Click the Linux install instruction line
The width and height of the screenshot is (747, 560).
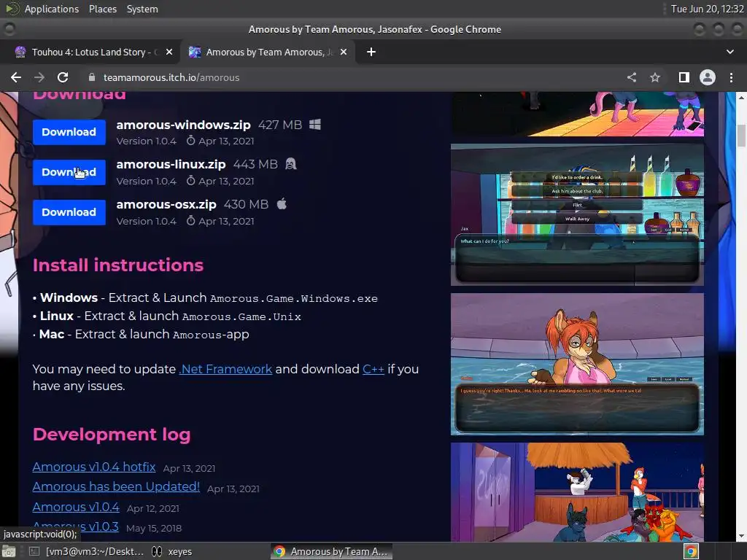[167, 316]
